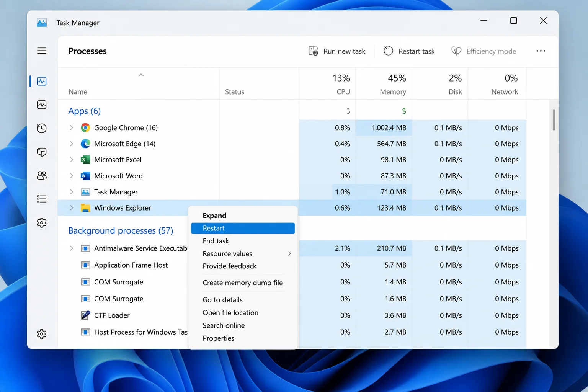
Task: Select the Processes sidebar icon
Action: tap(42, 81)
